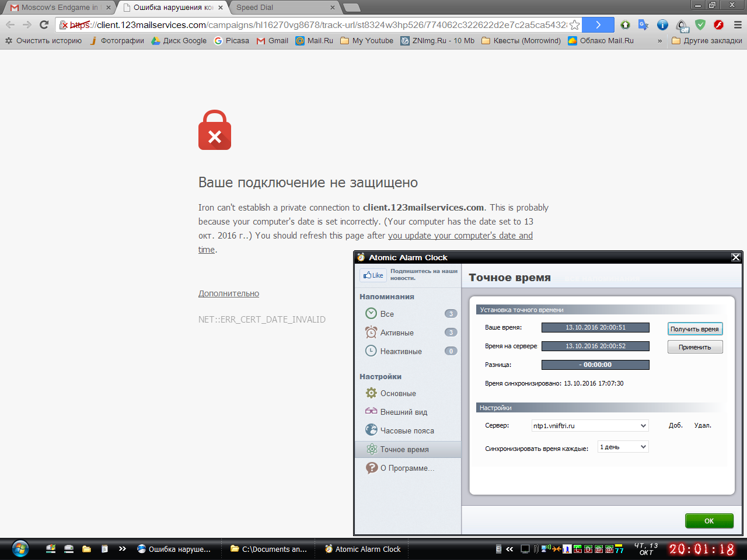Click the bookmark star icon in address bar
Viewport: 747px width, 560px height.
click(x=575, y=24)
